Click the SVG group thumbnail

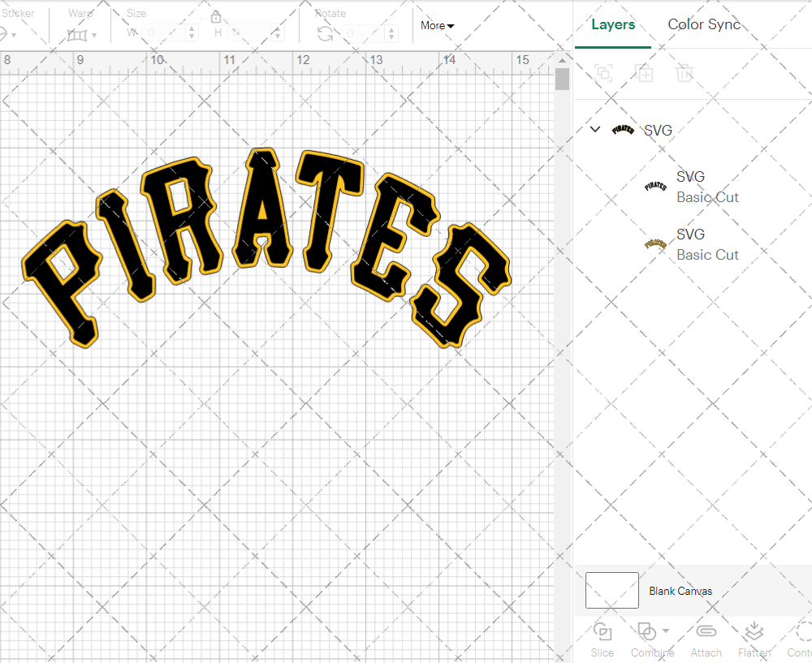(623, 129)
